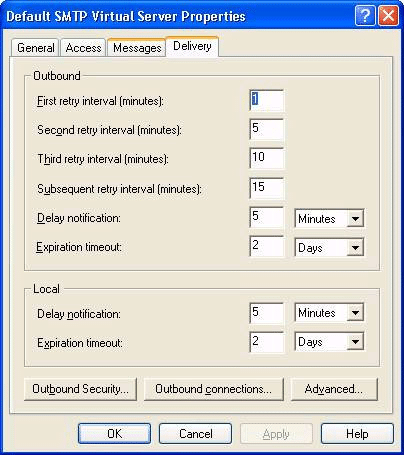
Task: Open the Outbound Delay notification Minutes dropdown
Action: [x=329, y=219]
